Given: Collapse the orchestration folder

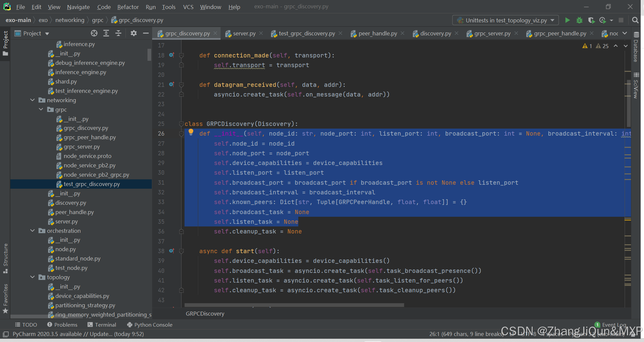Looking at the screenshot, I should tap(32, 230).
